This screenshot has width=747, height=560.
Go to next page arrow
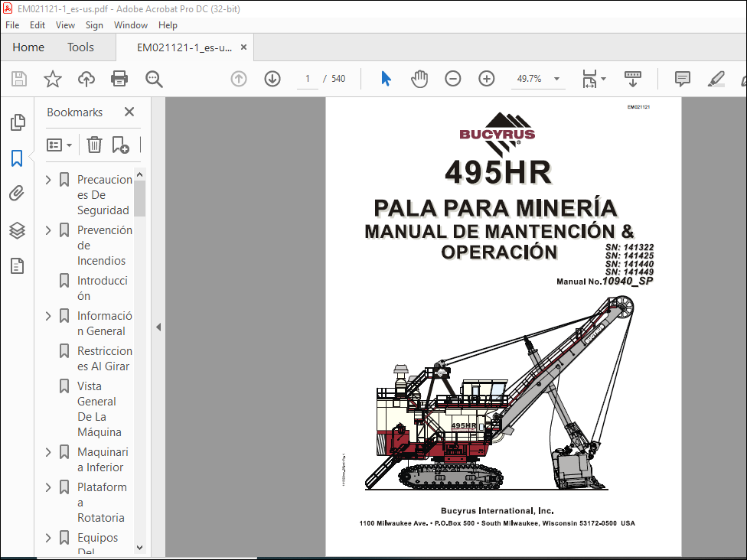click(x=272, y=79)
